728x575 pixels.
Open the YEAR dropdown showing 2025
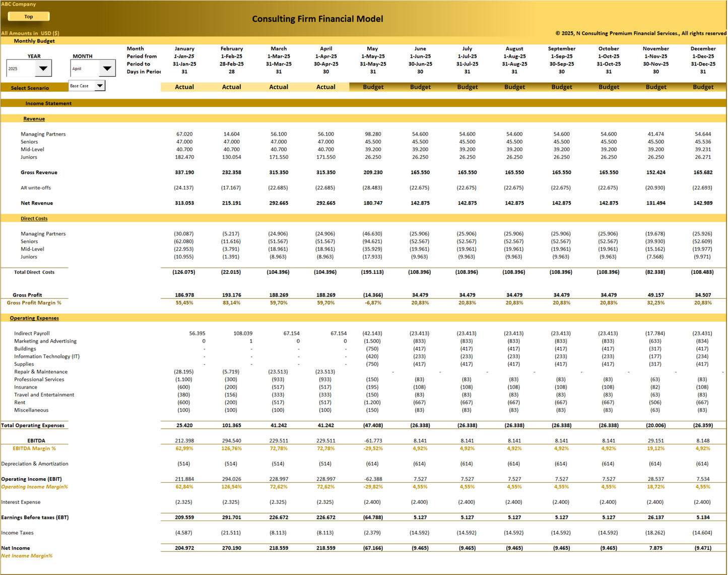point(43,69)
